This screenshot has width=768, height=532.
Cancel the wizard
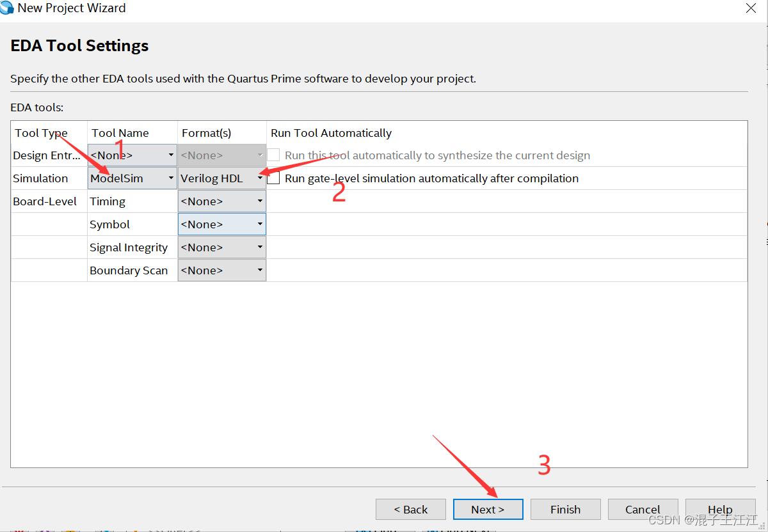[643, 510]
